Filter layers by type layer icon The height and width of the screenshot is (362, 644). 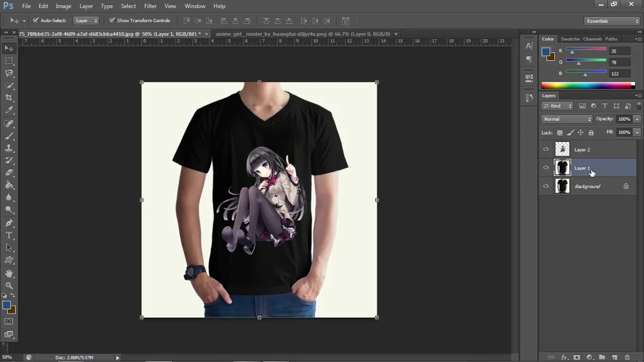tap(605, 106)
